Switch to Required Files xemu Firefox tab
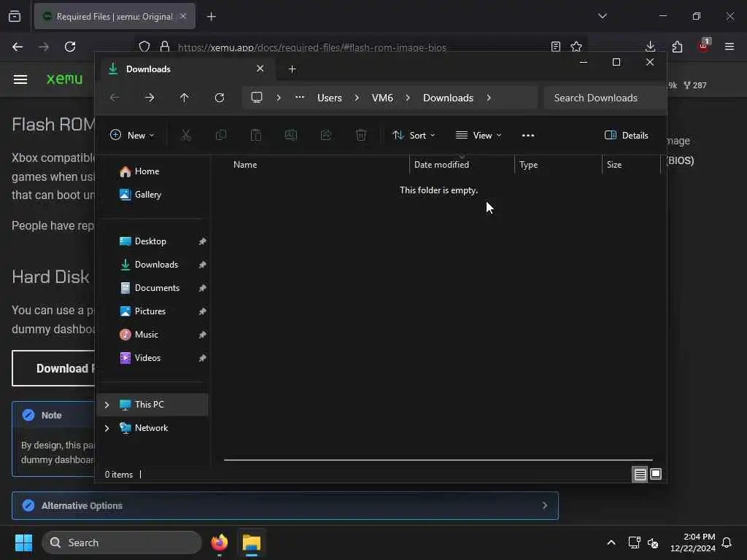 pos(115,17)
